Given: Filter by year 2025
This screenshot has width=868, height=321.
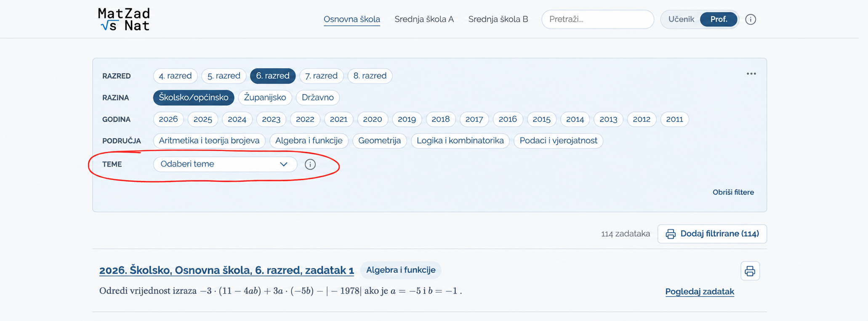Looking at the screenshot, I should click(x=203, y=119).
